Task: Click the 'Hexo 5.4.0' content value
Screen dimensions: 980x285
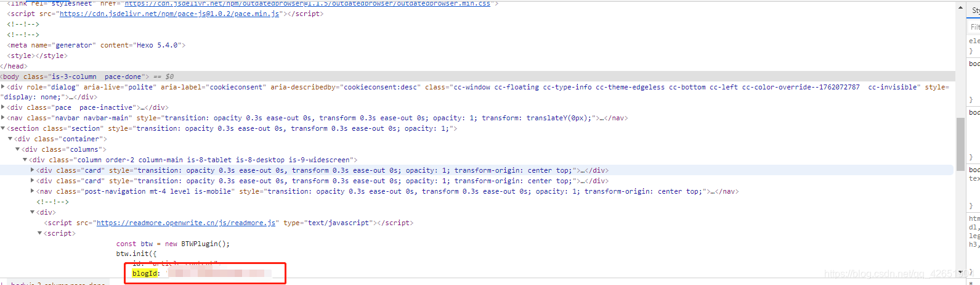Action: [x=157, y=45]
